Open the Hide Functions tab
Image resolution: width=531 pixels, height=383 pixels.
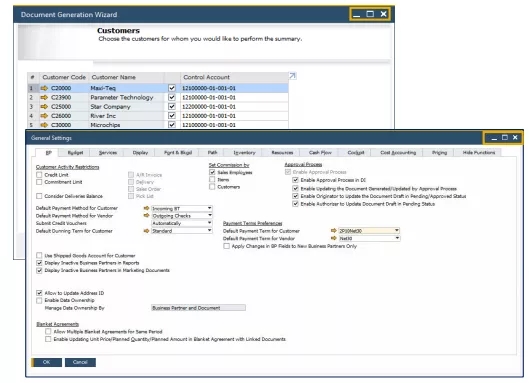pyautogui.click(x=479, y=153)
